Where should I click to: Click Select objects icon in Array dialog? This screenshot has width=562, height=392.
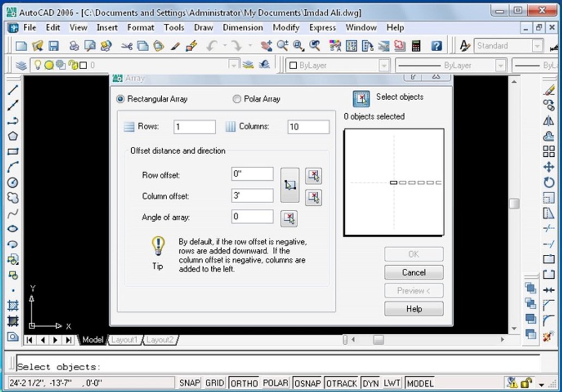click(x=361, y=99)
